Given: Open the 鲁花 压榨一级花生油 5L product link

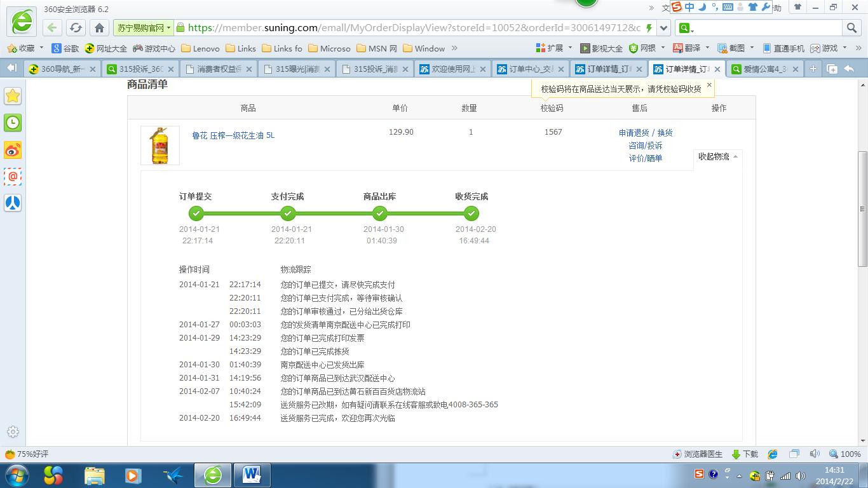Looking at the screenshot, I should tap(233, 135).
